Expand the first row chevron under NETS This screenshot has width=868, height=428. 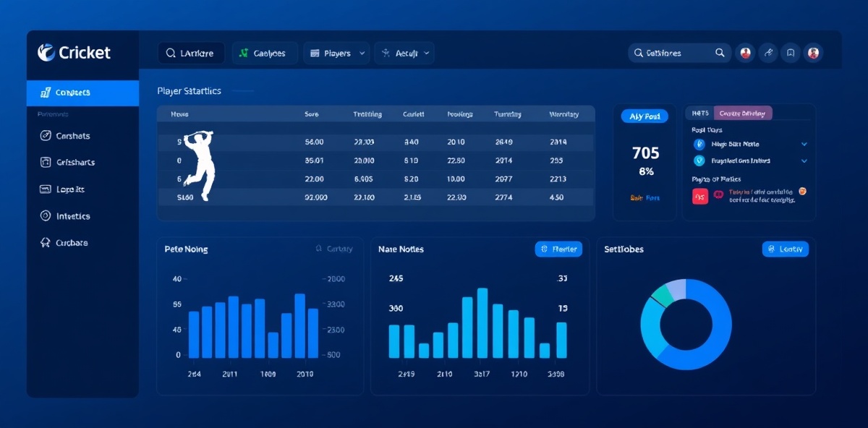[x=804, y=145]
